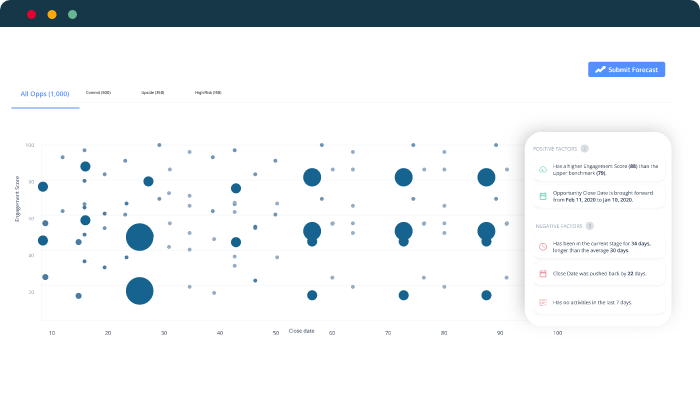Open the High Risk tab
The width and height of the screenshot is (700, 400).
coord(208,93)
